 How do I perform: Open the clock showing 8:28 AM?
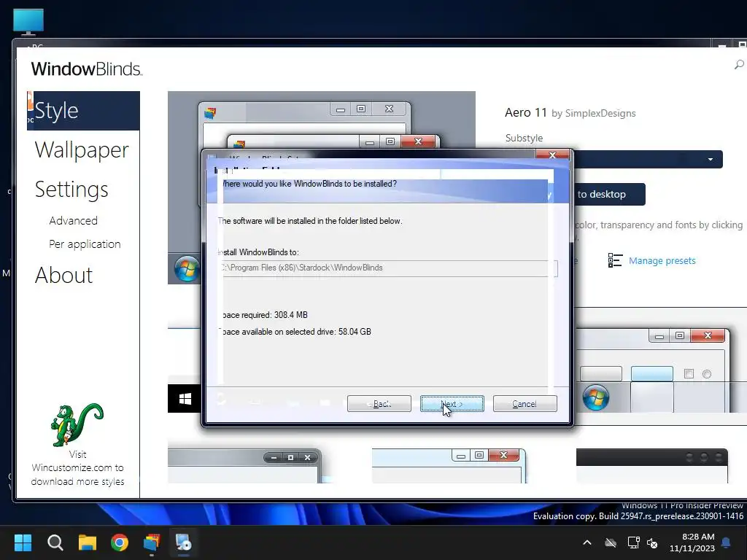click(692, 542)
